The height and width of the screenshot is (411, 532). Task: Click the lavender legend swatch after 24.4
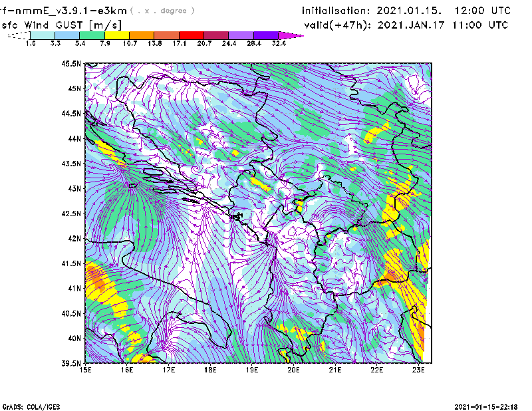pyautogui.click(x=241, y=35)
